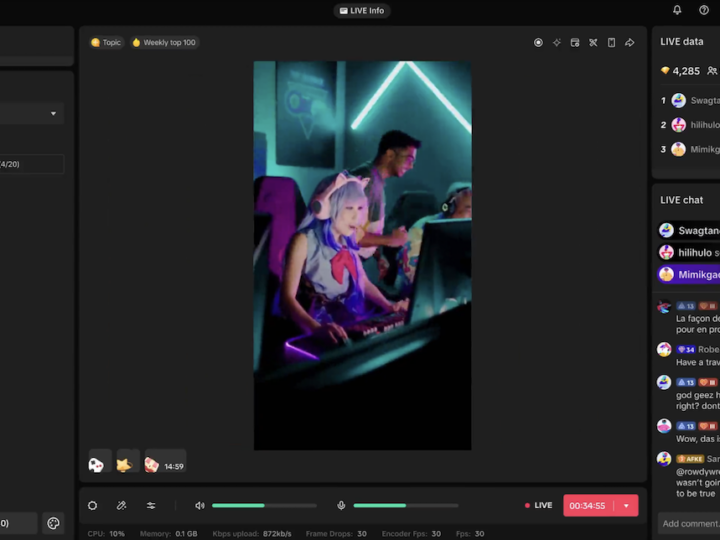Expand the arrow beside the live timer
The width and height of the screenshot is (720, 540).
pos(626,505)
